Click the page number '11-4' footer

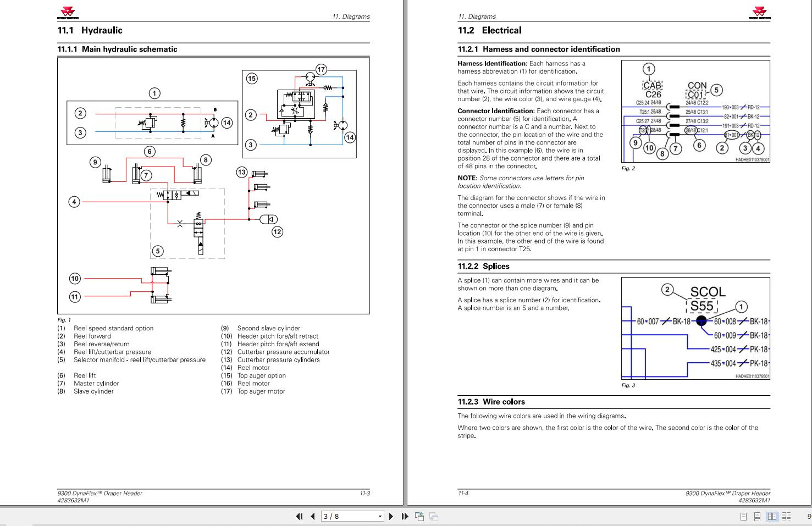pos(463,494)
